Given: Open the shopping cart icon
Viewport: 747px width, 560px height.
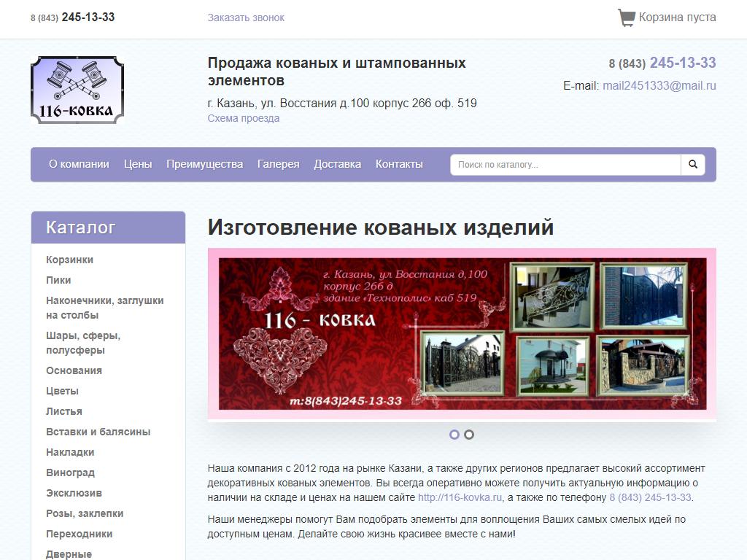Looking at the screenshot, I should 626,17.
